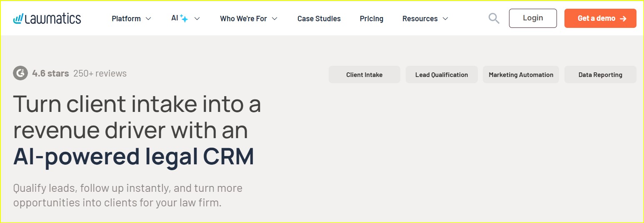Open the 250+ reviews link
The image size is (644, 223).
(x=100, y=74)
